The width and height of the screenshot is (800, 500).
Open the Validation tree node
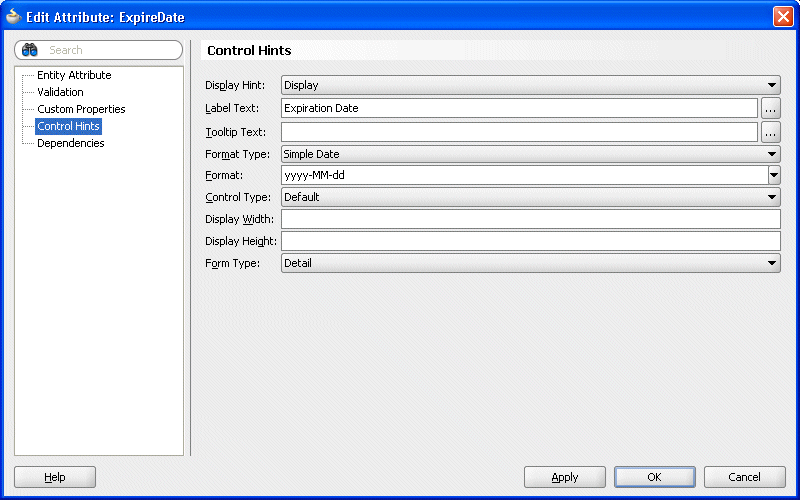coord(60,92)
